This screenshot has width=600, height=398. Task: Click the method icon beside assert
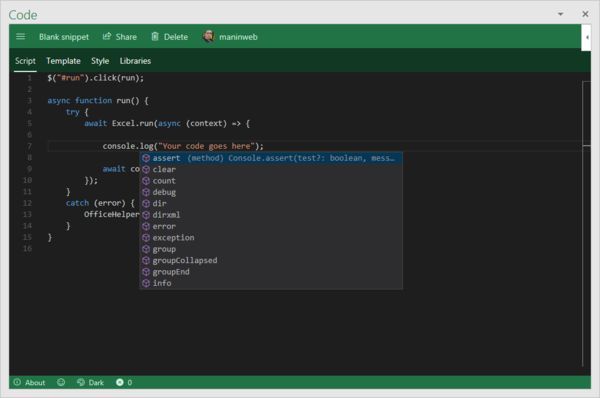tap(146, 158)
